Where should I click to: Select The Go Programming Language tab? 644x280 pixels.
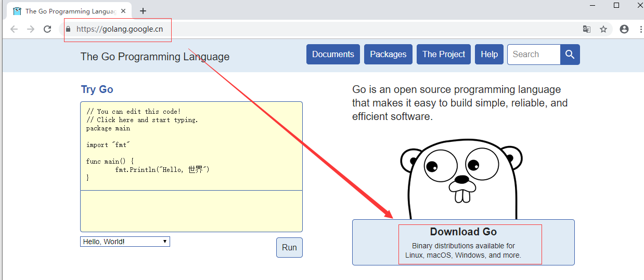[x=70, y=11]
